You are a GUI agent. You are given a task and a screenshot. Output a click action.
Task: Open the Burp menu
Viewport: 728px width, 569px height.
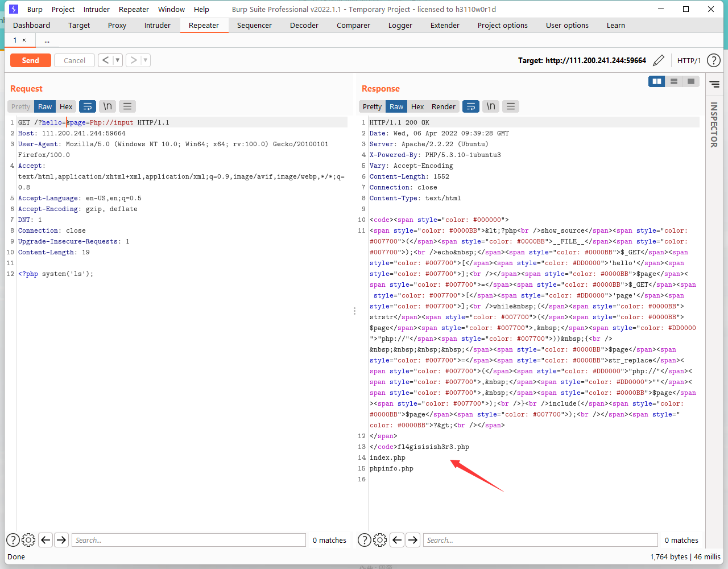(x=35, y=9)
